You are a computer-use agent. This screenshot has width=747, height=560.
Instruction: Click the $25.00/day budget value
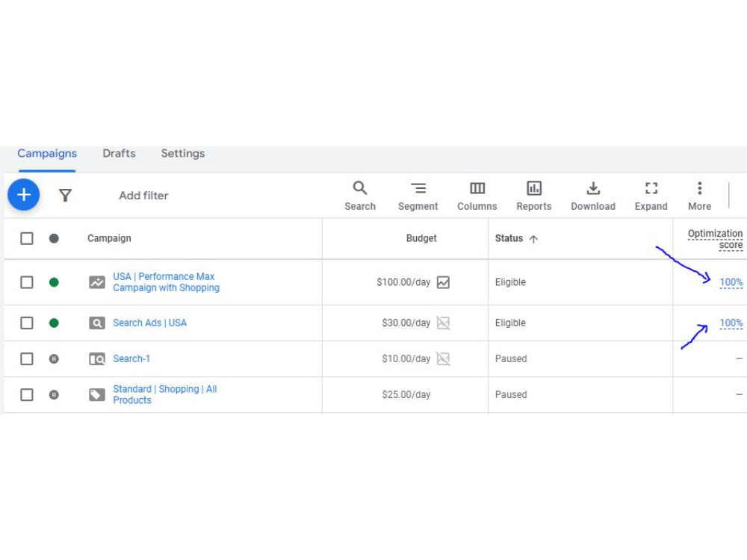[406, 395]
